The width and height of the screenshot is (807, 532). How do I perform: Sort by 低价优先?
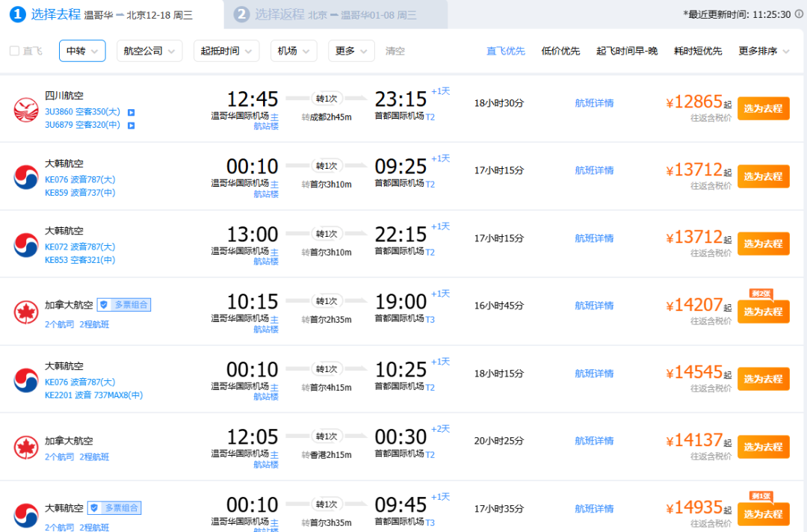point(560,51)
